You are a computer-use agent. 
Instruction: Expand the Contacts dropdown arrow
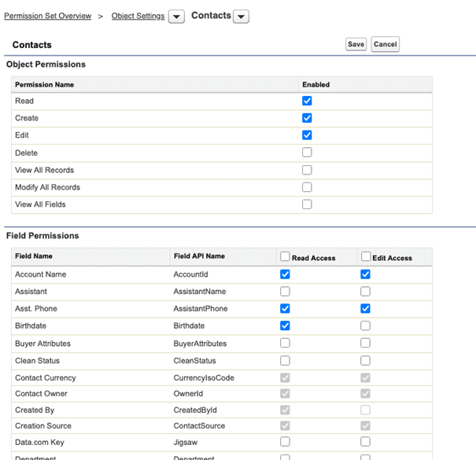241,17
